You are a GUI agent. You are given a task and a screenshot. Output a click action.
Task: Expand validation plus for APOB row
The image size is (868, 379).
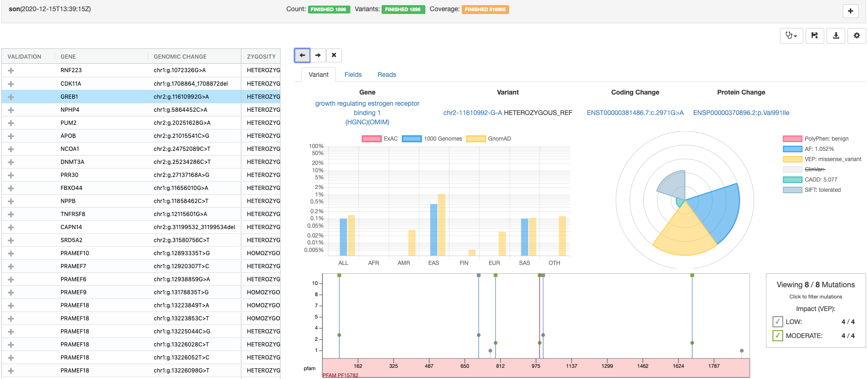tap(11, 136)
